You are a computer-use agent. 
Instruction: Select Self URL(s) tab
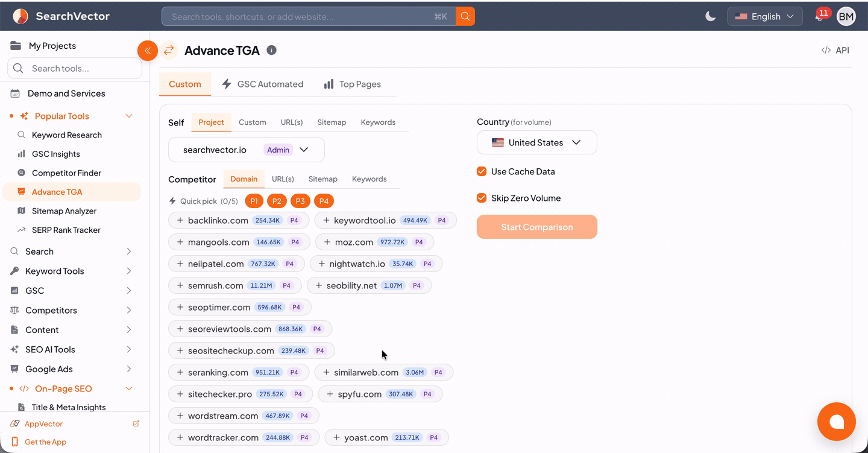[292, 122]
